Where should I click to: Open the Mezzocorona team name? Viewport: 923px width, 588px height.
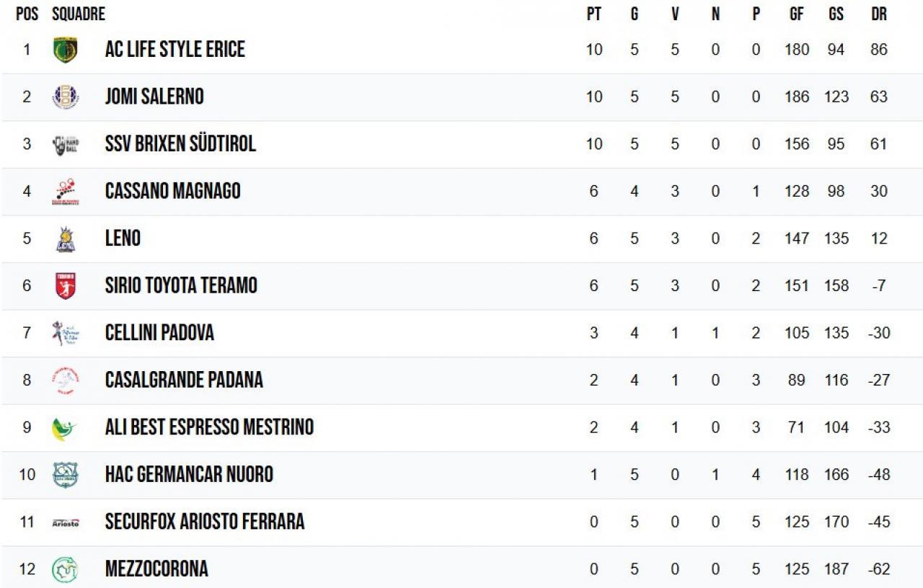point(156,569)
